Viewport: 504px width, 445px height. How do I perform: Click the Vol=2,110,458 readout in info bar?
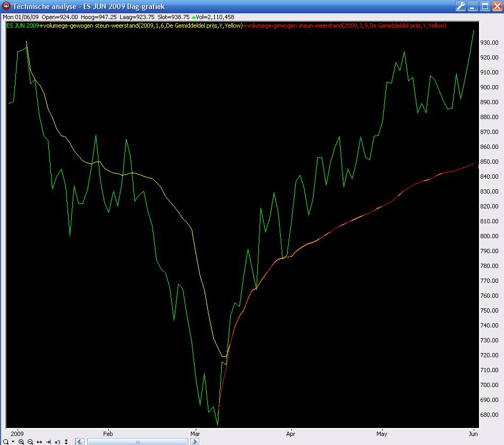(x=213, y=17)
